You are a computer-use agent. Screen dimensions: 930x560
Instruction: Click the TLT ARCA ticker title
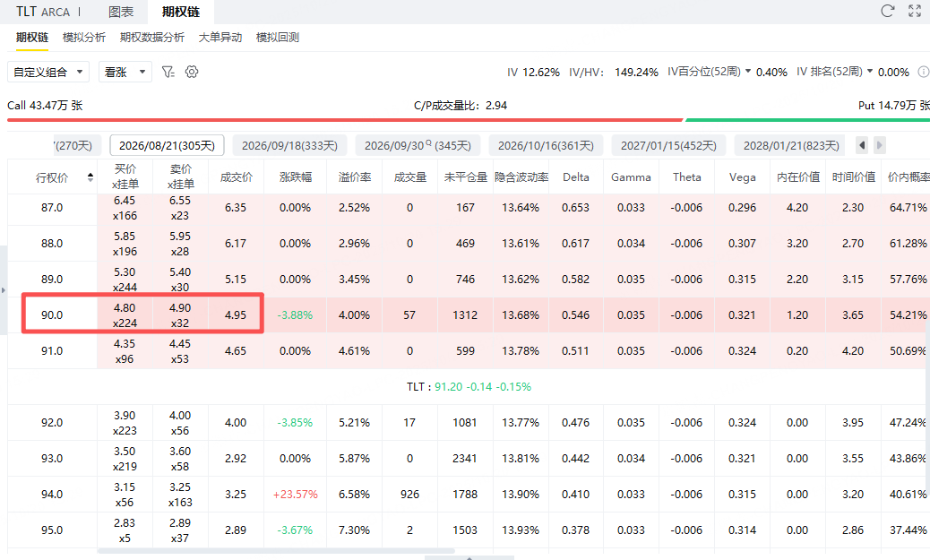(x=43, y=12)
